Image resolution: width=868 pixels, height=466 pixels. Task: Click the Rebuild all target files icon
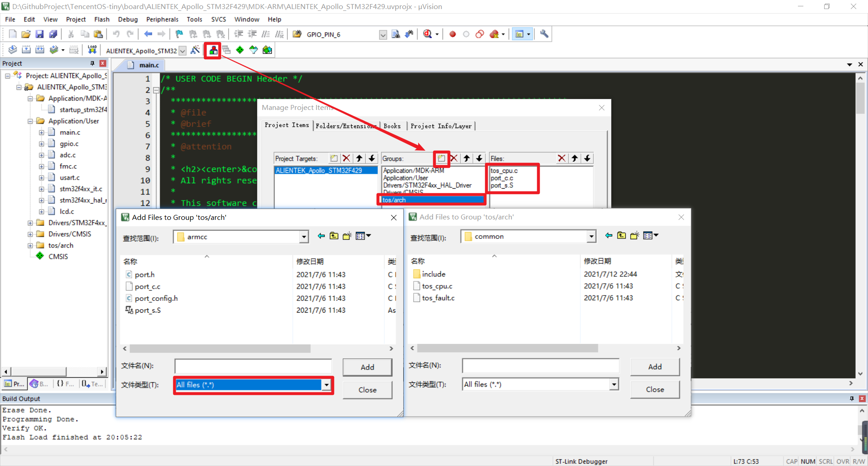click(40, 50)
